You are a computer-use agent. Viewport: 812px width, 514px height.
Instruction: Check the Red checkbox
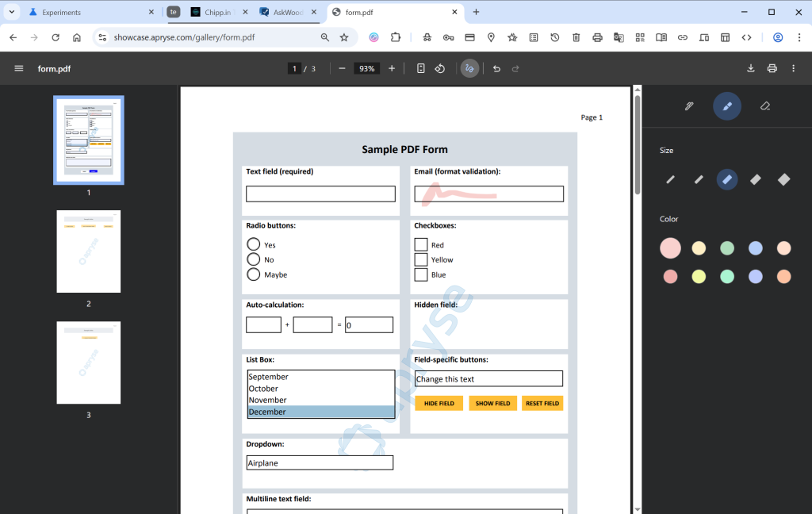pos(421,244)
